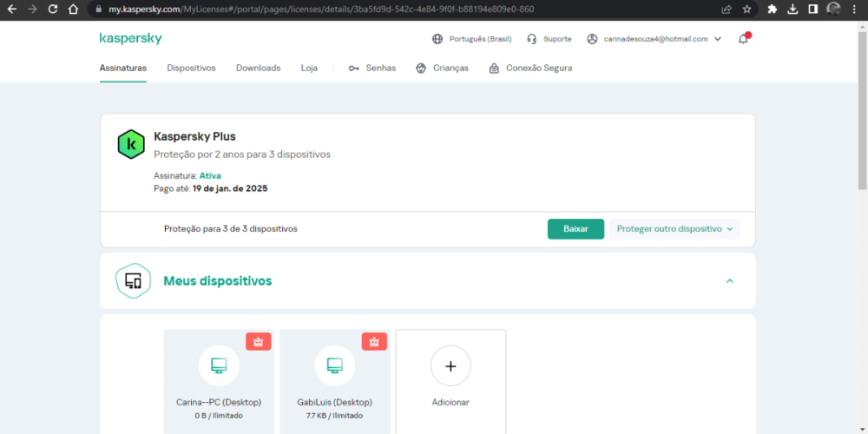Click the Carina--PC monitor icon

220,365
